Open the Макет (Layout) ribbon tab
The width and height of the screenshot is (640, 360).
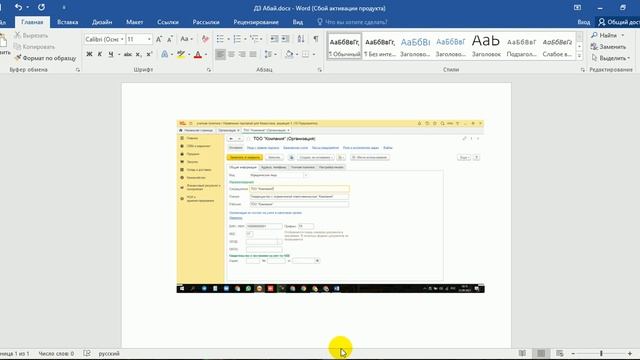pos(134,22)
